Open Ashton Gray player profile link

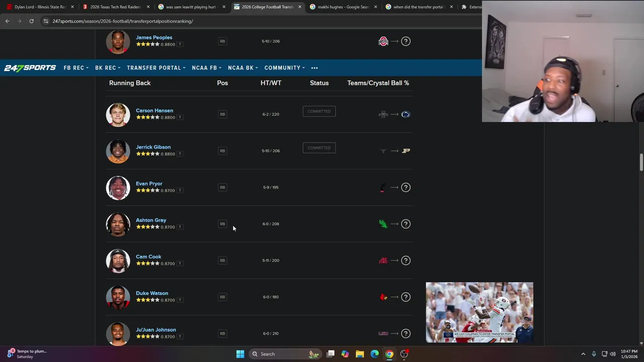pos(151,220)
